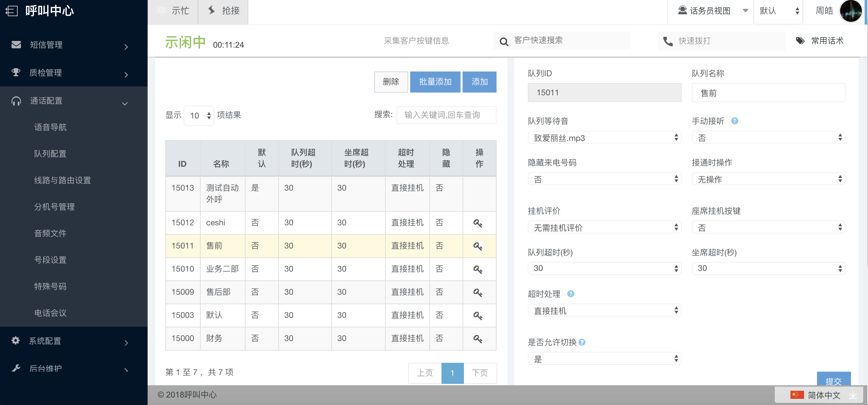
Task: Click the 批量添加 button
Action: (x=435, y=82)
